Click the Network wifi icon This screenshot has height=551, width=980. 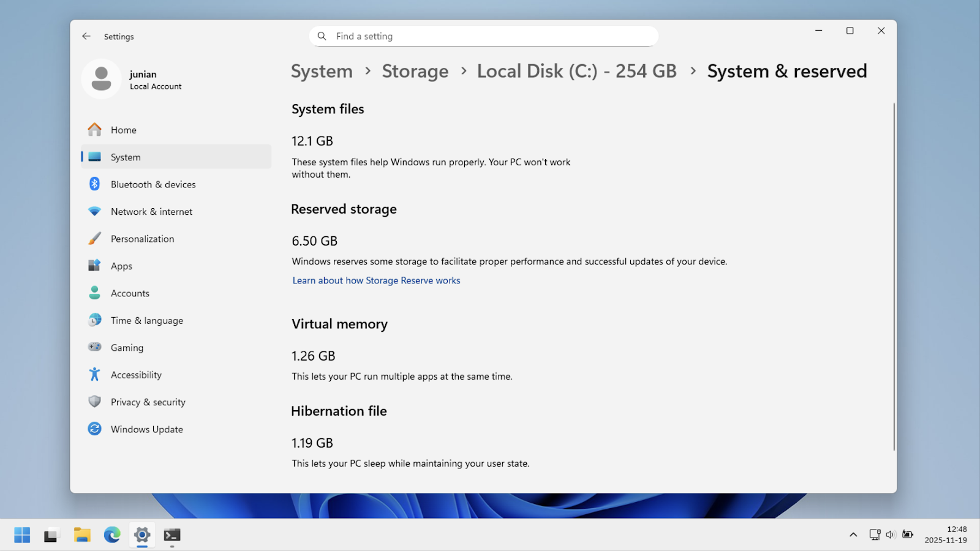(94, 211)
